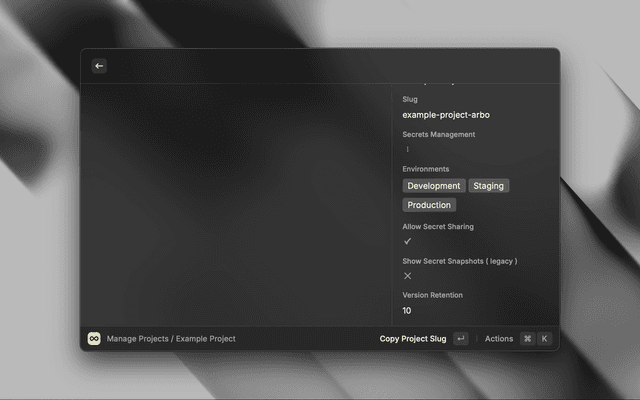Click the Show Secret Snapshots X mark
This screenshot has width=640, height=400.
click(x=407, y=275)
